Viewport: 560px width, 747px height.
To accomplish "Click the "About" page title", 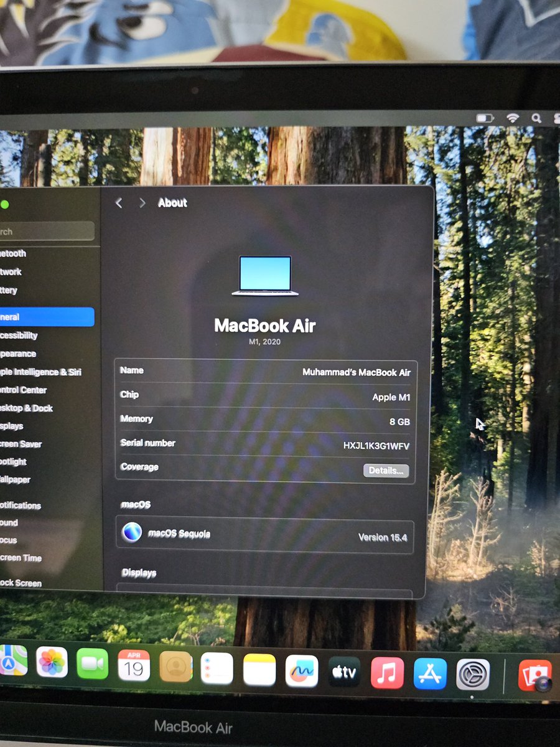I will [x=172, y=203].
